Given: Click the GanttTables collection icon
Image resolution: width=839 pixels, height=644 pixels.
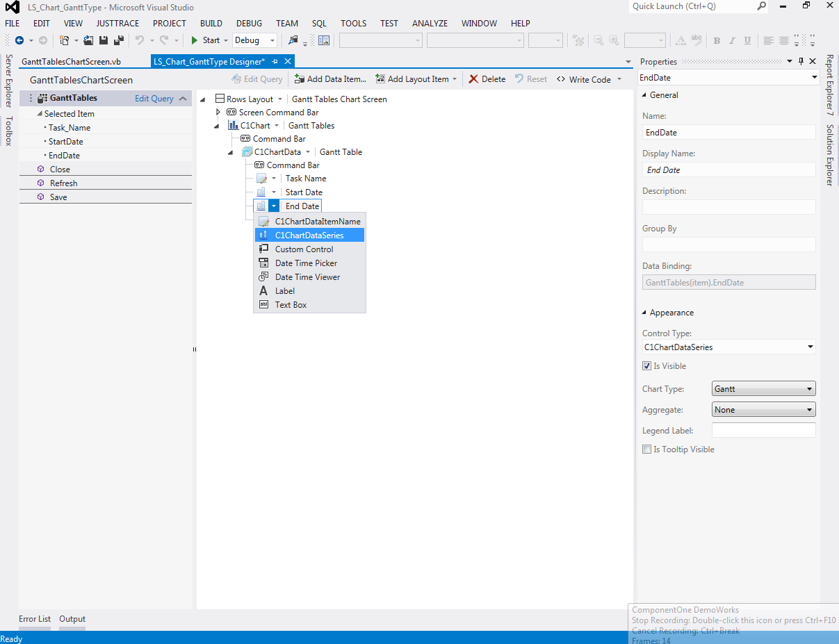Looking at the screenshot, I should point(42,98).
